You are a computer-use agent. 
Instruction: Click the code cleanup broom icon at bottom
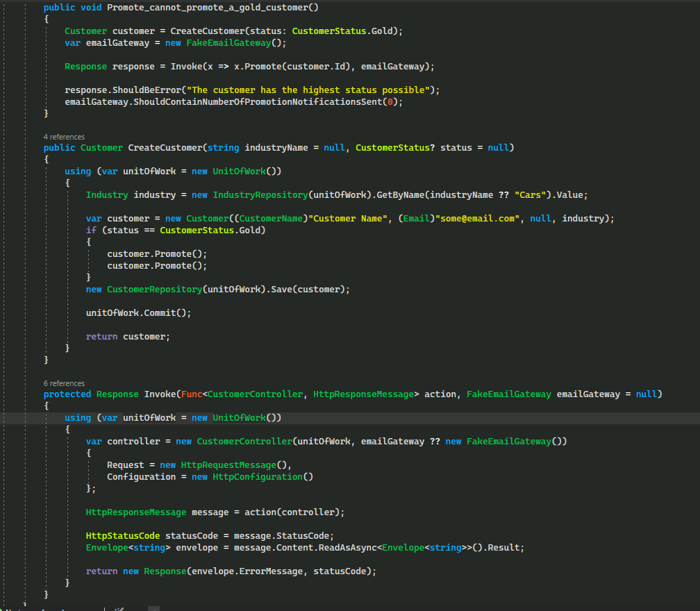point(119,608)
